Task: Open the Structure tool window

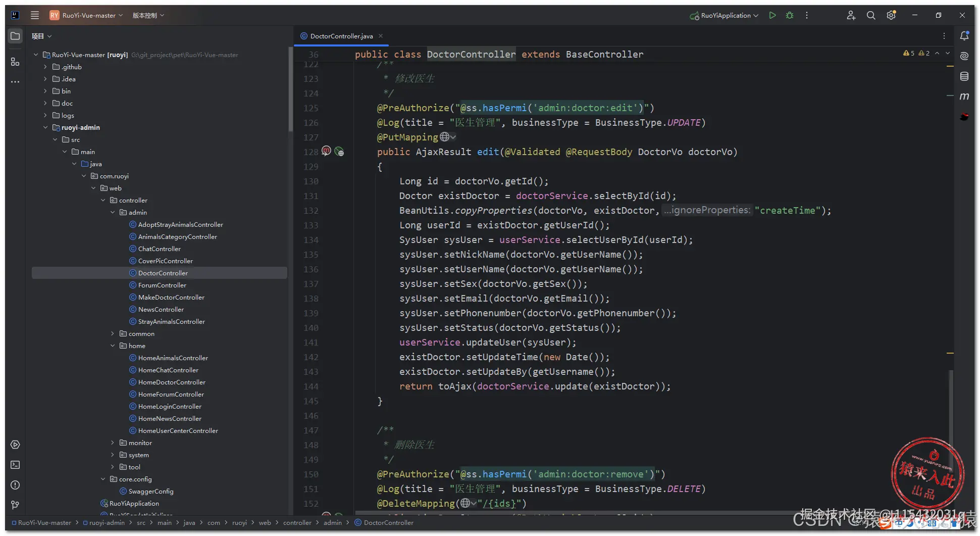Action: click(x=15, y=62)
